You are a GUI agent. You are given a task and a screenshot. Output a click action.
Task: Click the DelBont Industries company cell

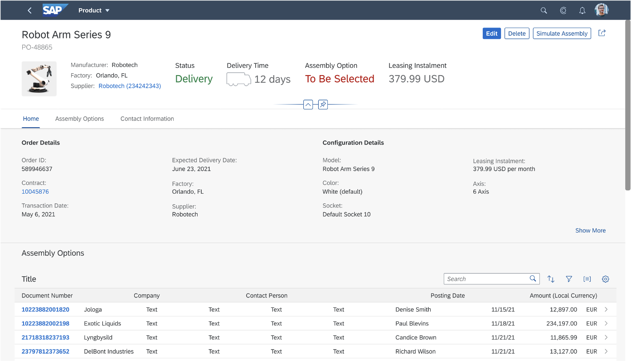[x=109, y=351]
